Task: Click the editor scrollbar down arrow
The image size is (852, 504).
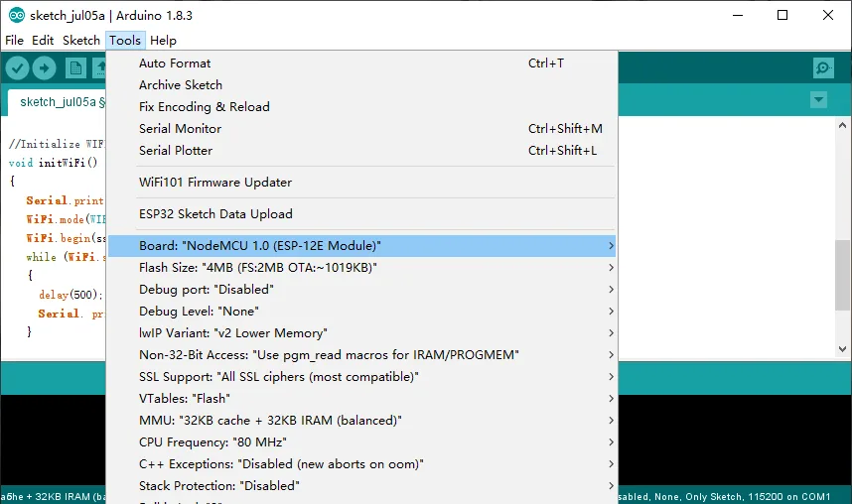Action: pyautogui.click(x=842, y=349)
